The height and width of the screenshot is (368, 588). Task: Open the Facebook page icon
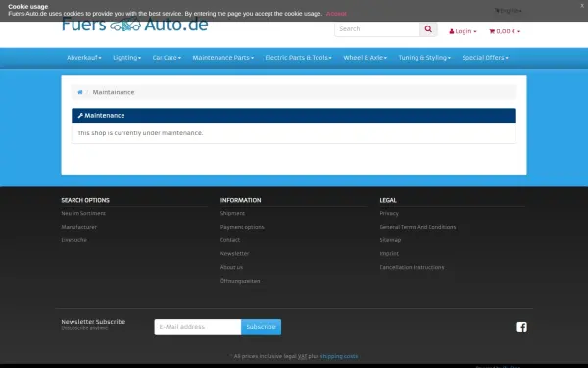pos(521,327)
